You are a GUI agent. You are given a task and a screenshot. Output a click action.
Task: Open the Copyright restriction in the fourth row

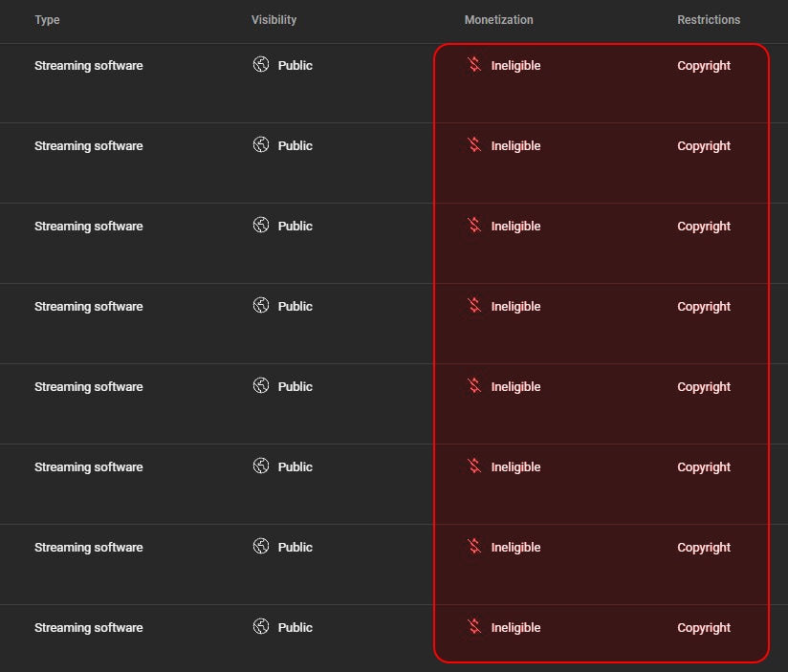[x=704, y=307]
